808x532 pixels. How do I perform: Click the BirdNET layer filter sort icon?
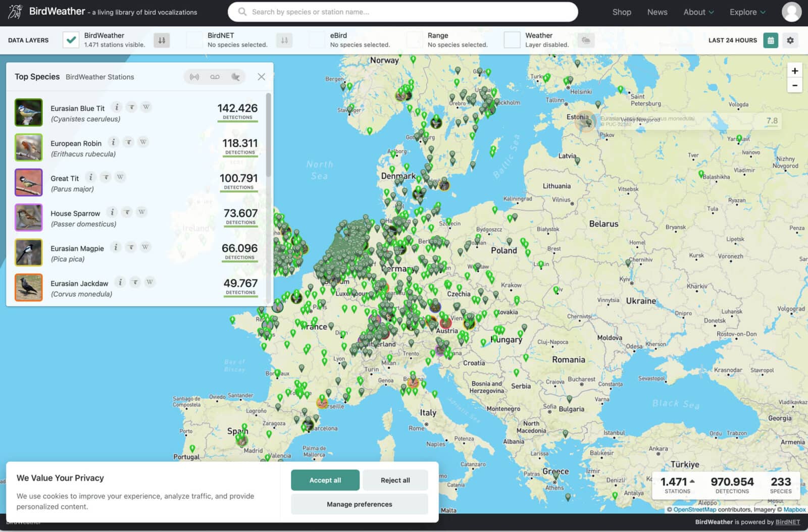[284, 40]
